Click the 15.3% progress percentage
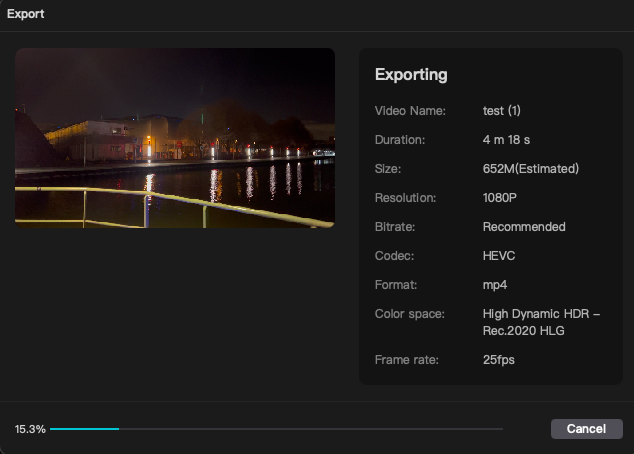The width and height of the screenshot is (634, 454). [x=30, y=429]
